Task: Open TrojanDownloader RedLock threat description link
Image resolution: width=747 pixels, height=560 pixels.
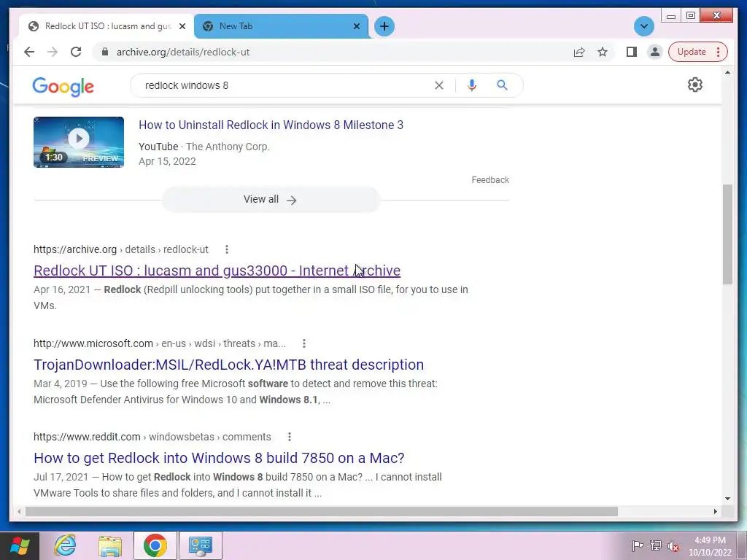Action: (x=228, y=365)
